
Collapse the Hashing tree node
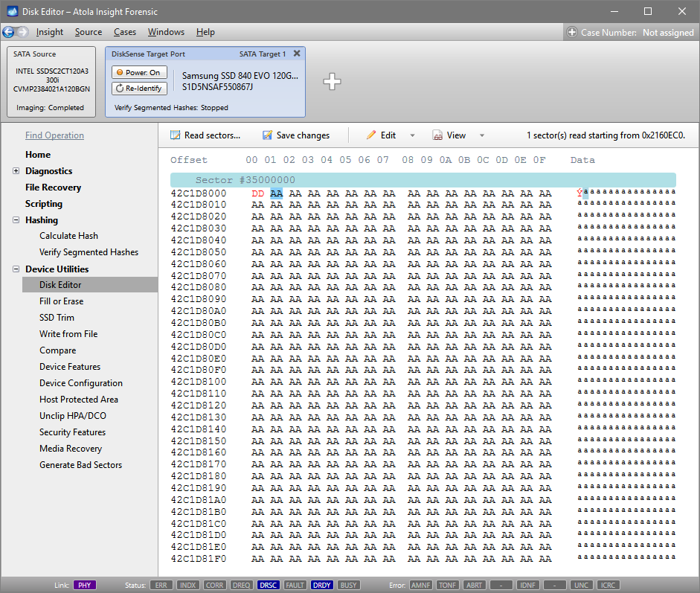coord(16,220)
